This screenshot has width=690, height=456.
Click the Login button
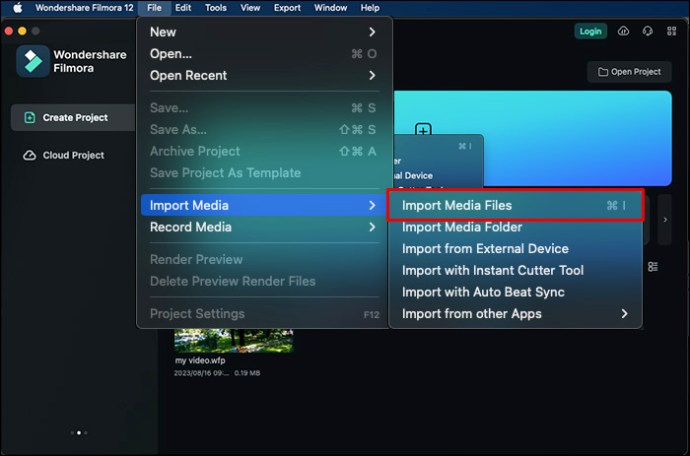coord(591,31)
